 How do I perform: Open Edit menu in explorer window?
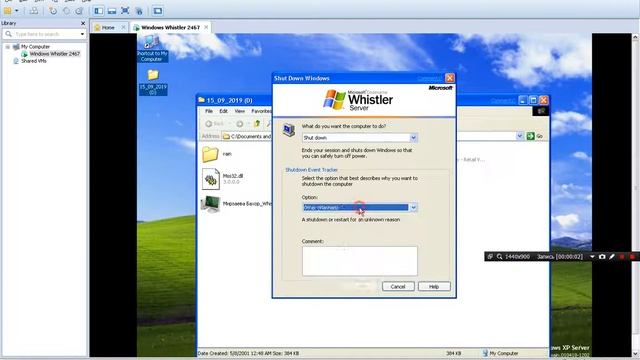point(223,111)
